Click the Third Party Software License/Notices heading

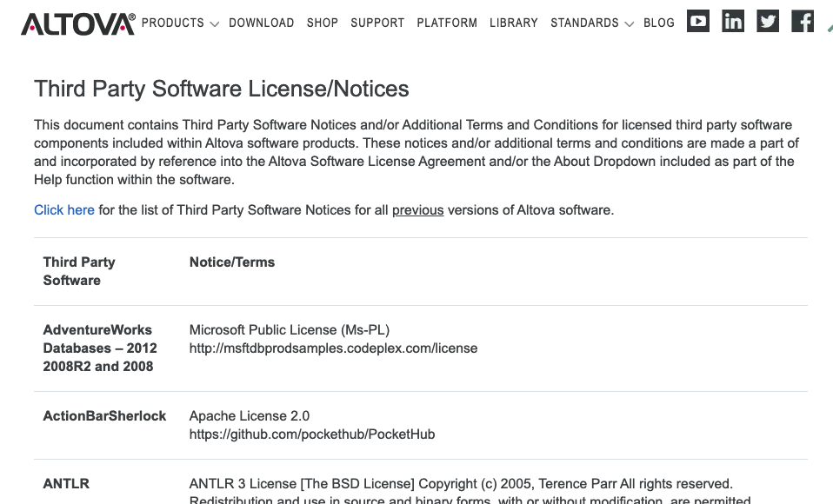(222, 89)
